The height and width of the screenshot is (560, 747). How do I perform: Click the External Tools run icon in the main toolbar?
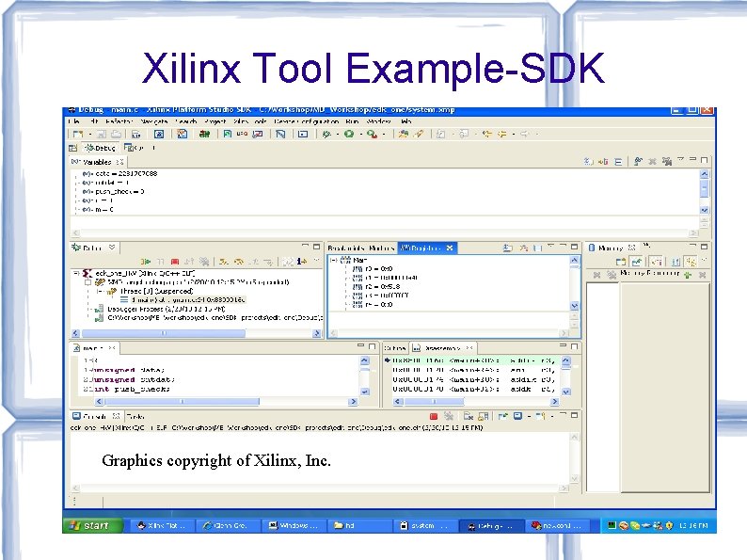(372, 135)
